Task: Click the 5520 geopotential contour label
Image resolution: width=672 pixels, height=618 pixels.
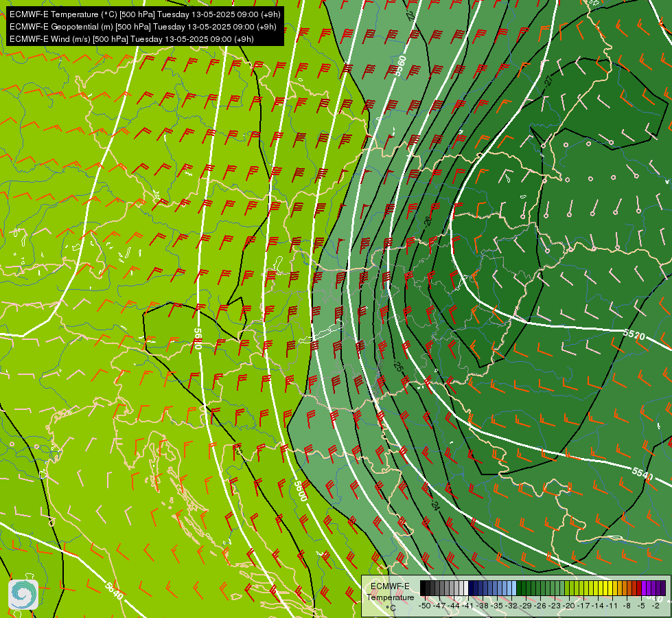Action: (634, 334)
